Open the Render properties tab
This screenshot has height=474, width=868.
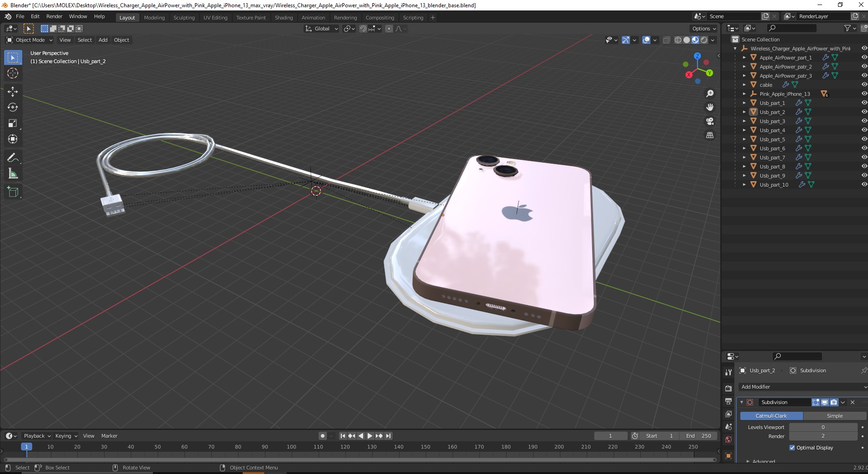tap(728, 388)
